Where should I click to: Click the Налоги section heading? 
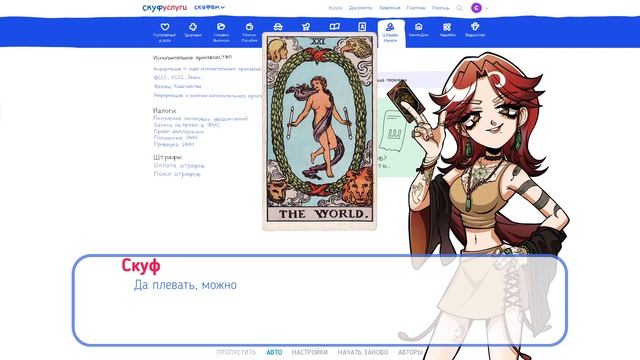click(x=164, y=111)
